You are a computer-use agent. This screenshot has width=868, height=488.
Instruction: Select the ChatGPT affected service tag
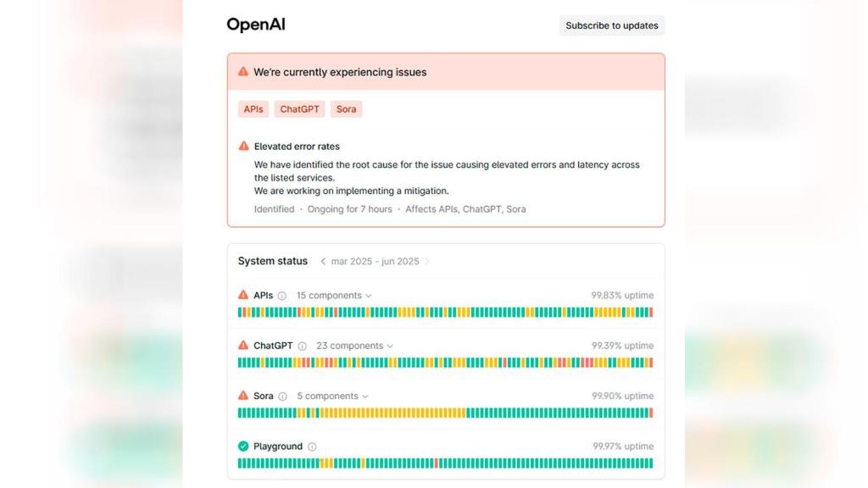[x=299, y=109]
